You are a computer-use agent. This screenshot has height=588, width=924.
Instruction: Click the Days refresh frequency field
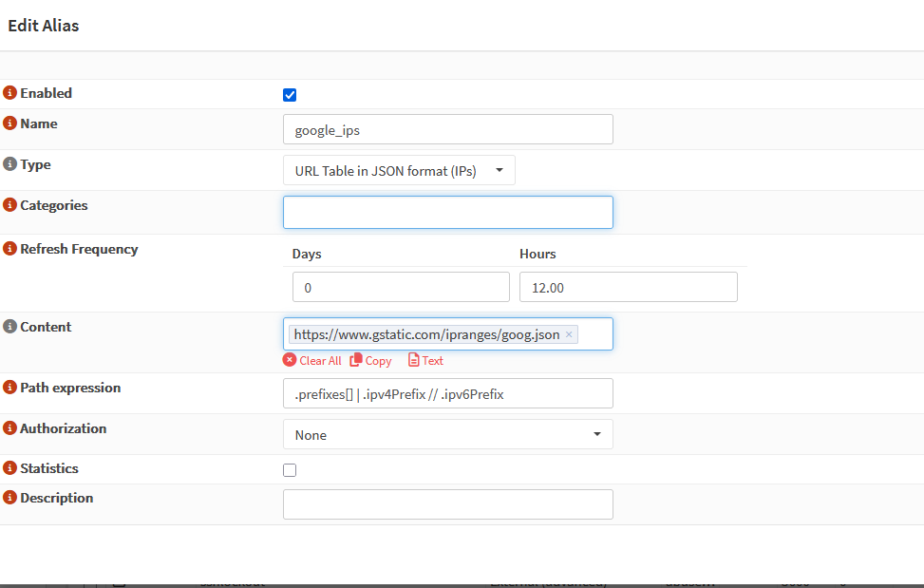[401, 287]
